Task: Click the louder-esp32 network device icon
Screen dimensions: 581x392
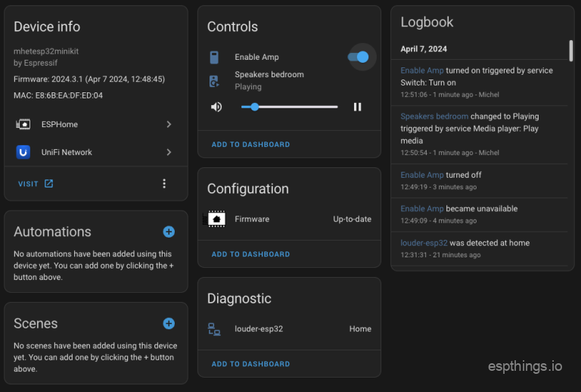Action: (x=215, y=329)
